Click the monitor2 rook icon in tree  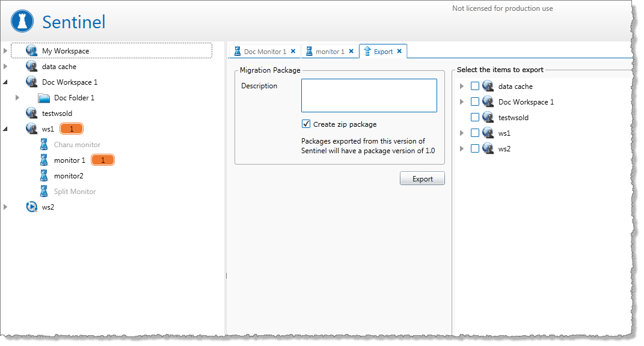pos(44,176)
